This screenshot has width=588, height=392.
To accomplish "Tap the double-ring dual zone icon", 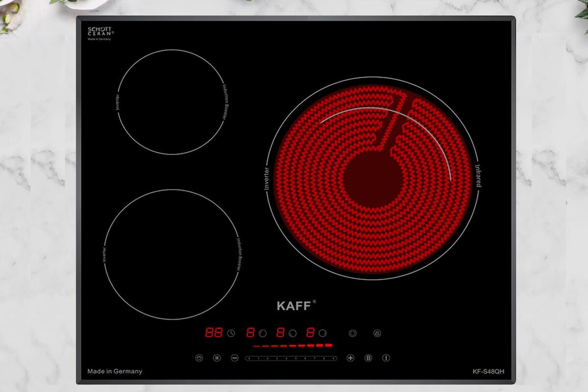I will pos(353,333).
